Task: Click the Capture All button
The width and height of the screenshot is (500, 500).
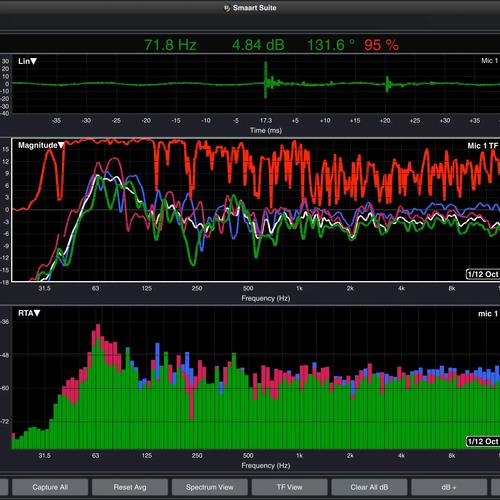Action: coord(50,487)
